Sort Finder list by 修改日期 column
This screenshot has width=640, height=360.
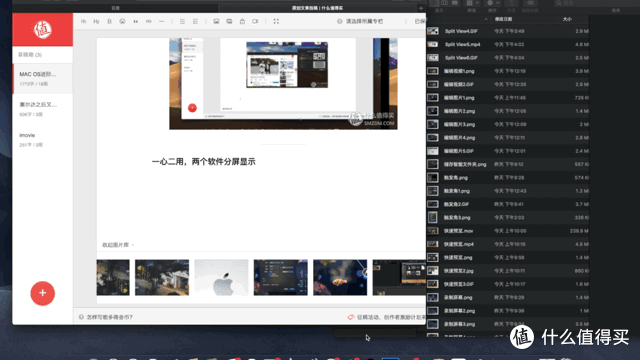503,19
